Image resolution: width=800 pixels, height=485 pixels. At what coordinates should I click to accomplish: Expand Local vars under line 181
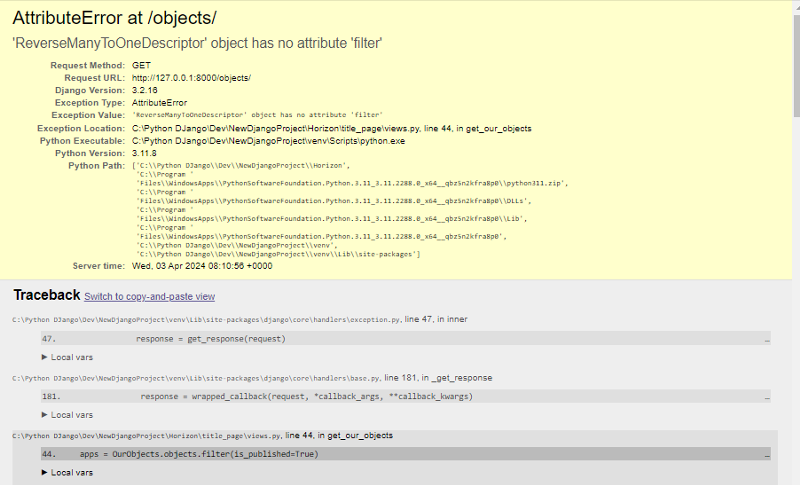point(67,414)
